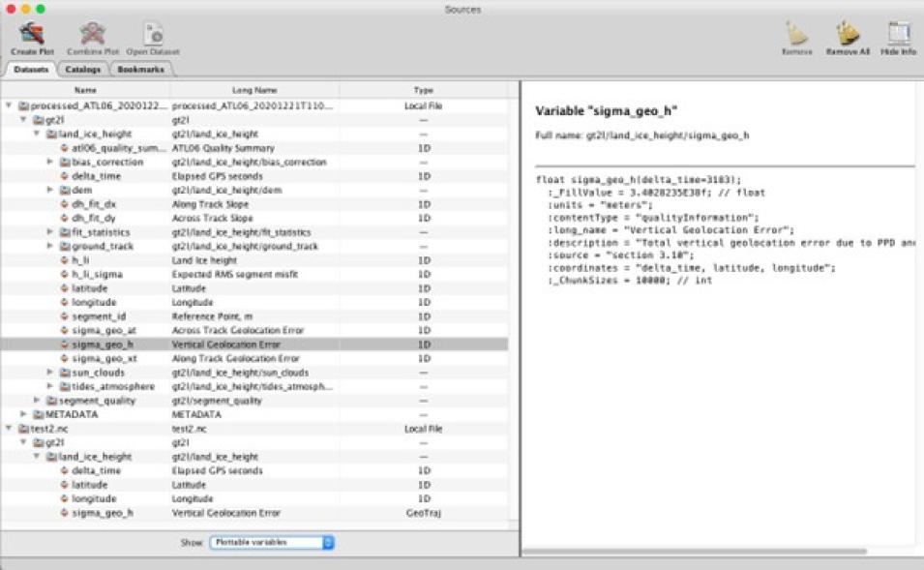924x570 pixels.
Task: Sort by the Name column header
Action: [85, 90]
